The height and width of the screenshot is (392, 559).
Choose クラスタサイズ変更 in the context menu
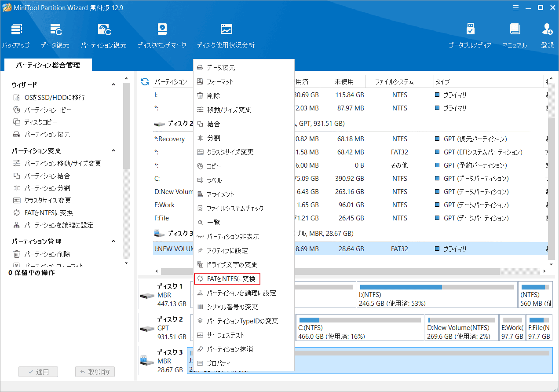[x=244, y=152]
